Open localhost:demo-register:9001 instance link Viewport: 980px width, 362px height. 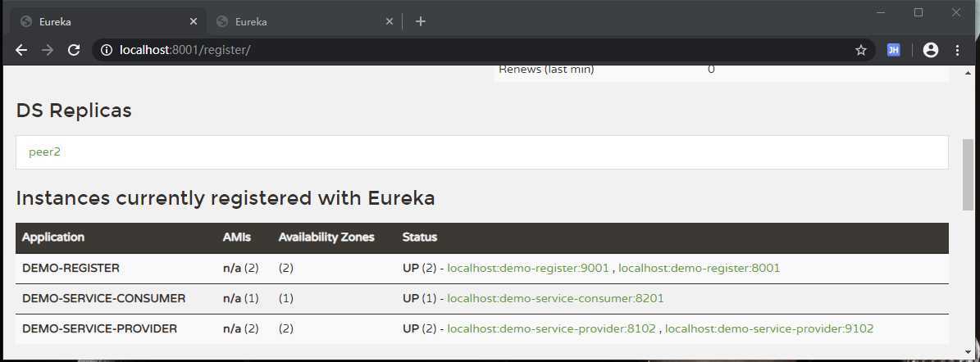(529, 268)
